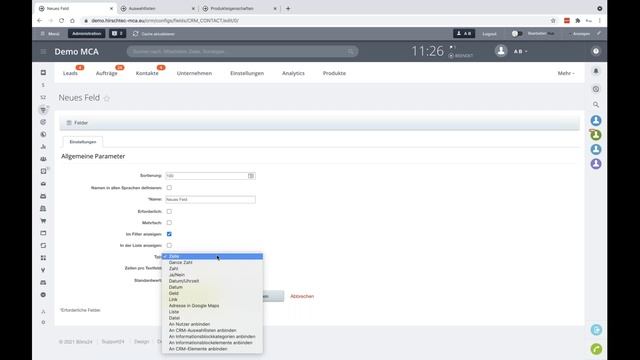The width and height of the screenshot is (640, 360).
Task: Open the Leads navigation tab
Action: [70, 73]
